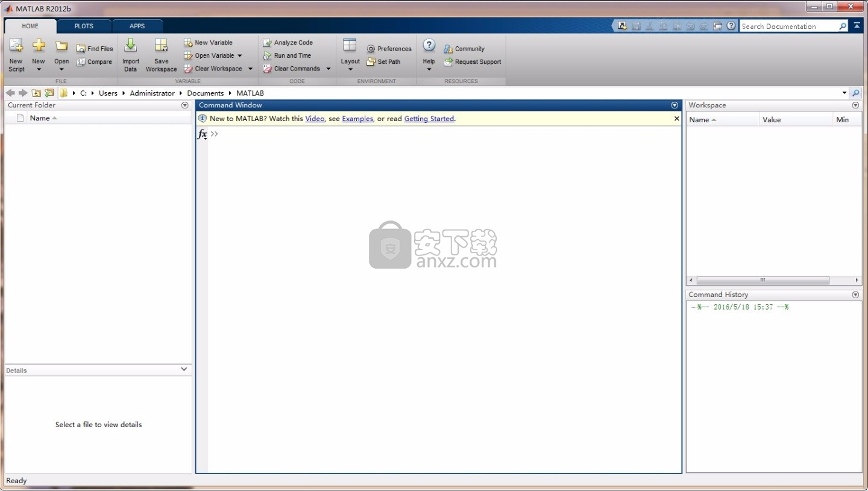868x491 pixels.
Task: Click Administrator in the address path
Action: click(x=152, y=93)
